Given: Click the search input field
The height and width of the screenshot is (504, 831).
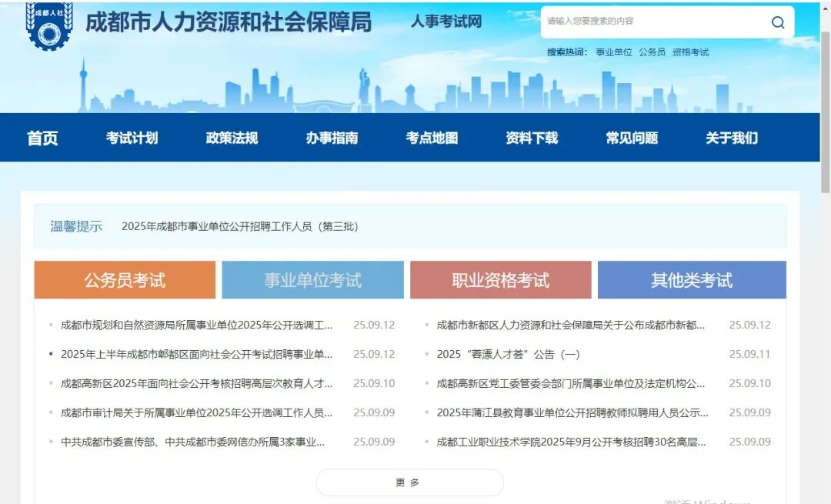Looking at the screenshot, I should coord(662,22).
